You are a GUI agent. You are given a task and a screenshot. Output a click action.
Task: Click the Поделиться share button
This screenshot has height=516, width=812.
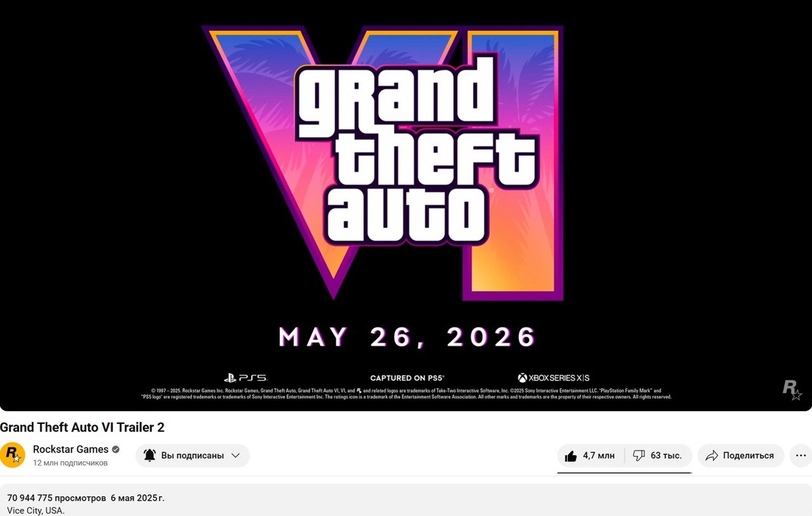741,456
